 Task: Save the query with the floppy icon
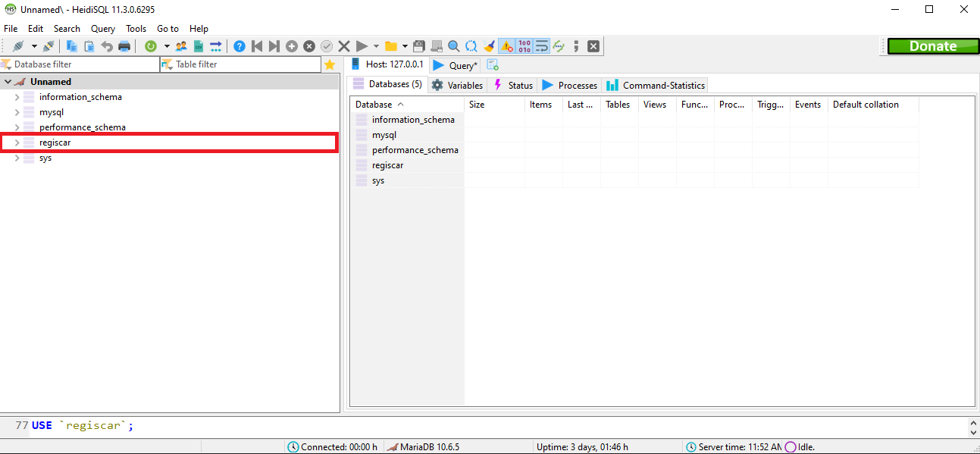pyautogui.click(x=419, y=46)
